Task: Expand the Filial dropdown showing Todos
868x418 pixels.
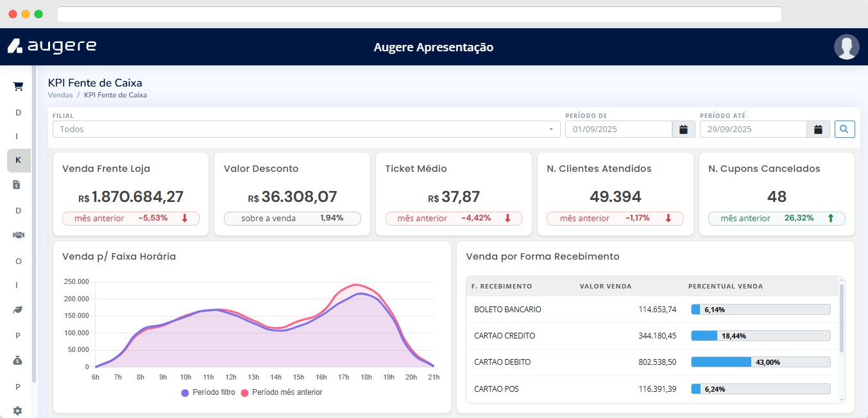Action: coord(307,130)
